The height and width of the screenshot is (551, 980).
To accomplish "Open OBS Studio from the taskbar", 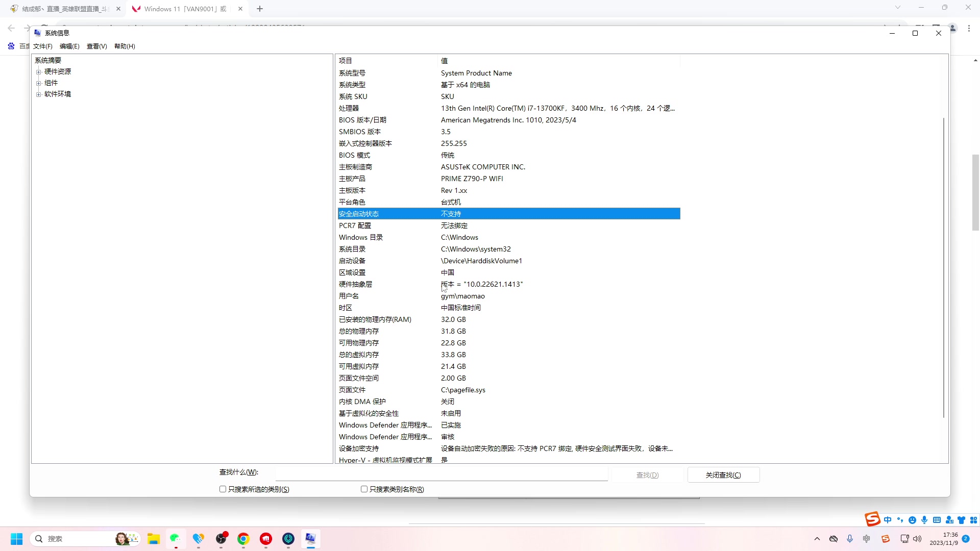I will pos(221,539).
